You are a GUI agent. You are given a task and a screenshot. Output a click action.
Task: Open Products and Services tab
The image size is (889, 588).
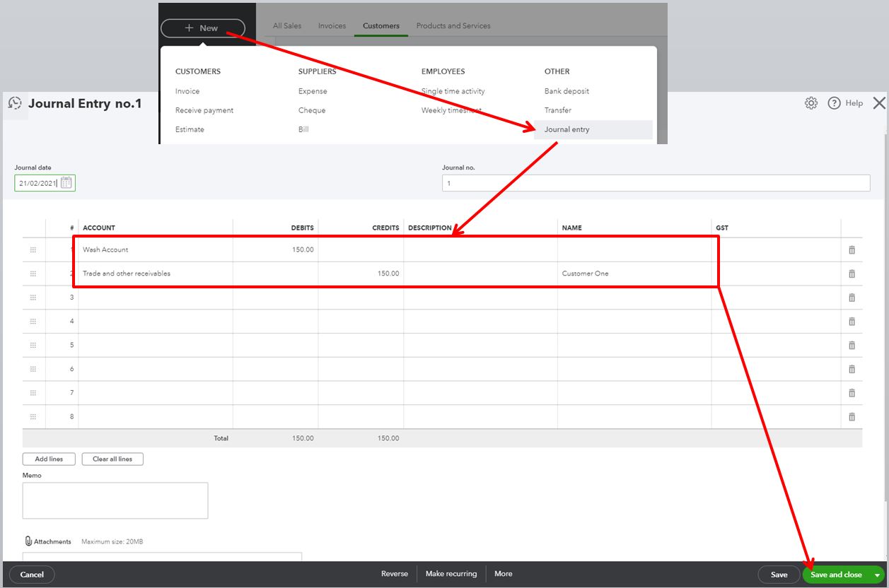pos(453,25)
